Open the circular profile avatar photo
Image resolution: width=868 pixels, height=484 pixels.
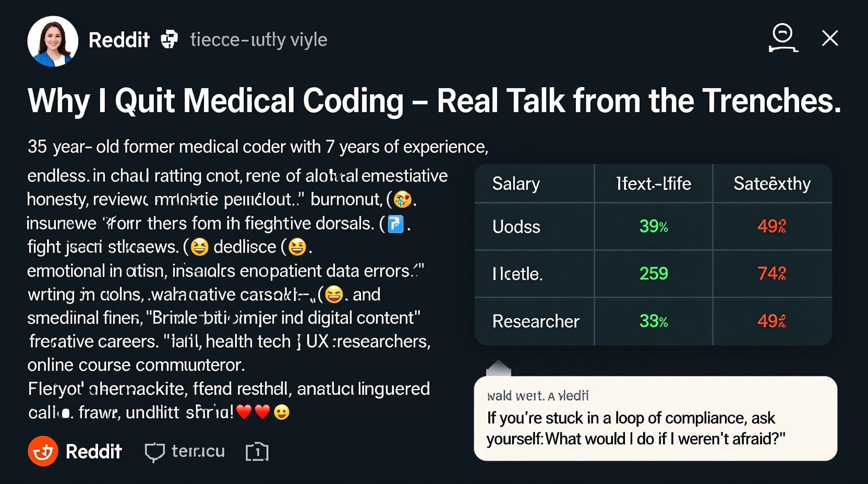52,41
